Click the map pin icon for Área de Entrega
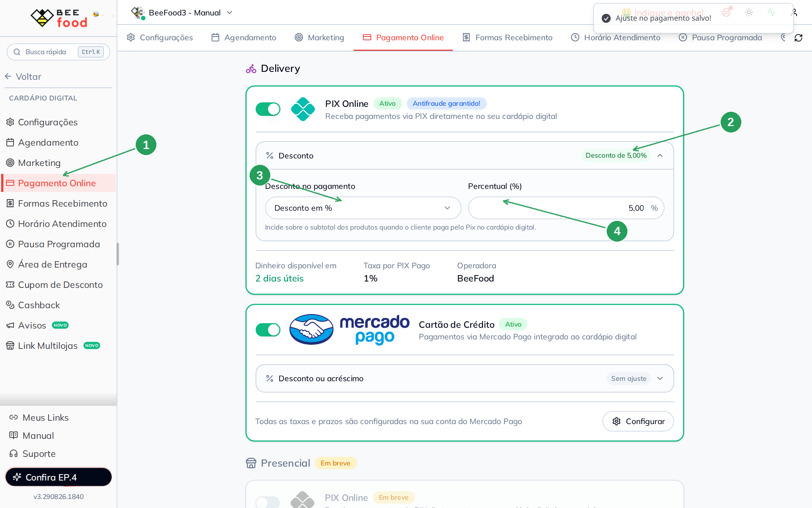Screen dimensions: 812x508 click(10, 264)
